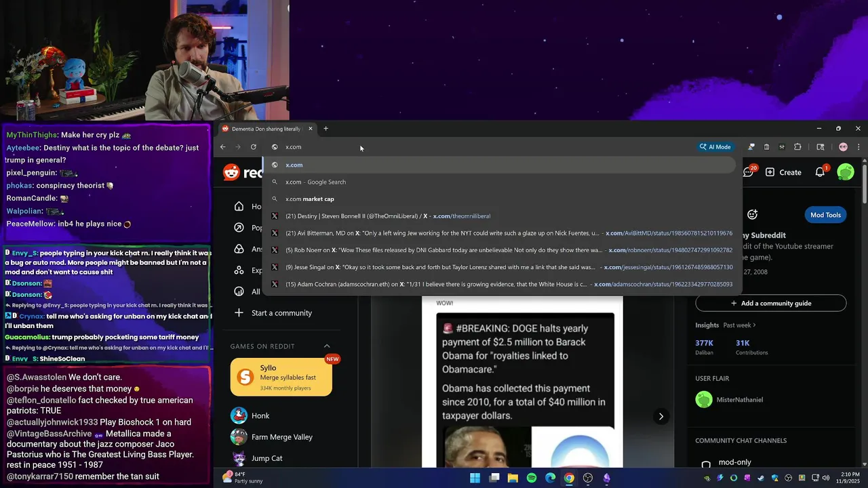The height and width of the screenshot is (488, 868).
Task: Click the Answers sidebar icon
Action: tap(239, 249)
